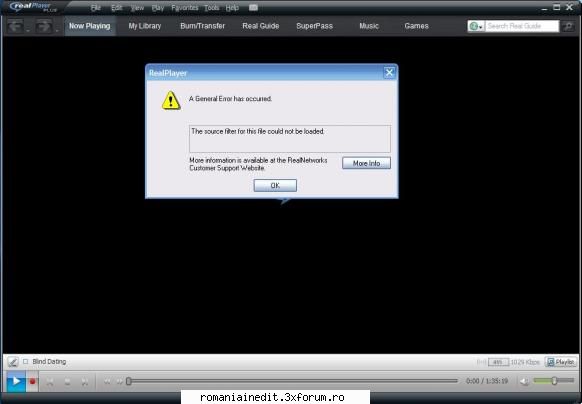Open the Music tab

point(369,26)
